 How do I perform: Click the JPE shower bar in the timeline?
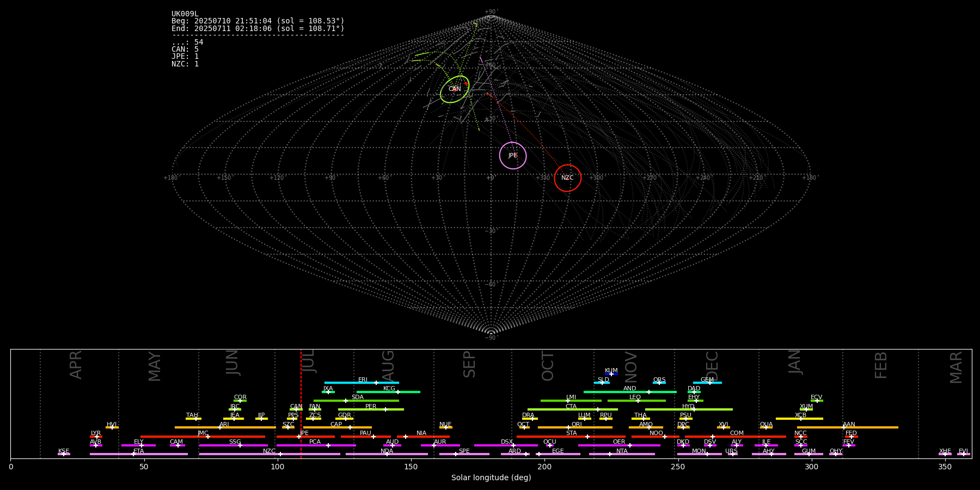[x=305, y=437]
